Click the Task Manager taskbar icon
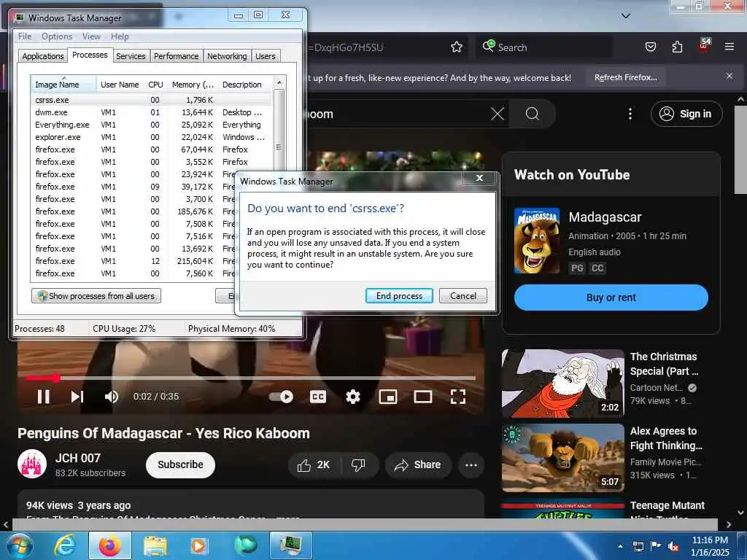This screenshot has width=747, height=560. (x=291, y=545)
